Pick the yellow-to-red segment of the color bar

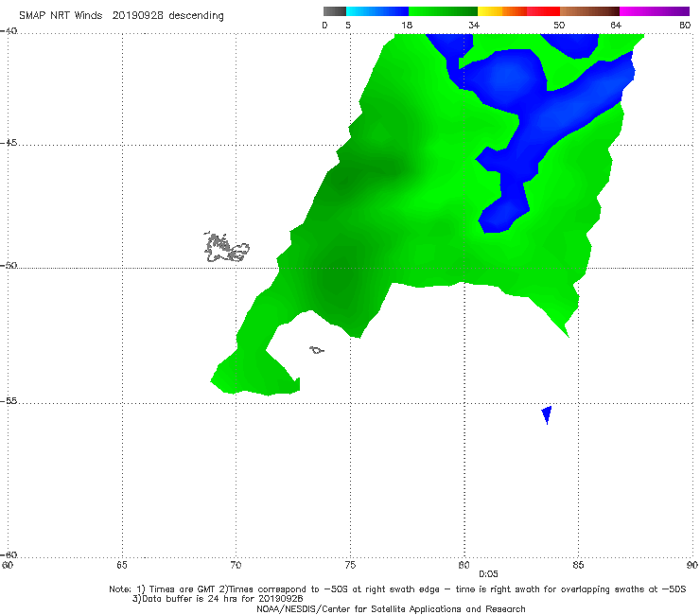tap(518, 11)
